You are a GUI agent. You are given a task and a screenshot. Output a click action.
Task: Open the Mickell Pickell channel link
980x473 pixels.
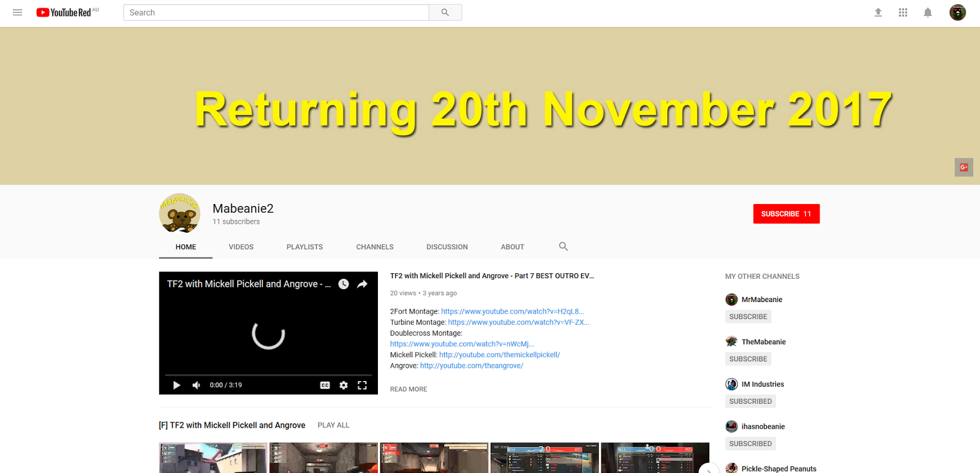(x=499, y=355)
